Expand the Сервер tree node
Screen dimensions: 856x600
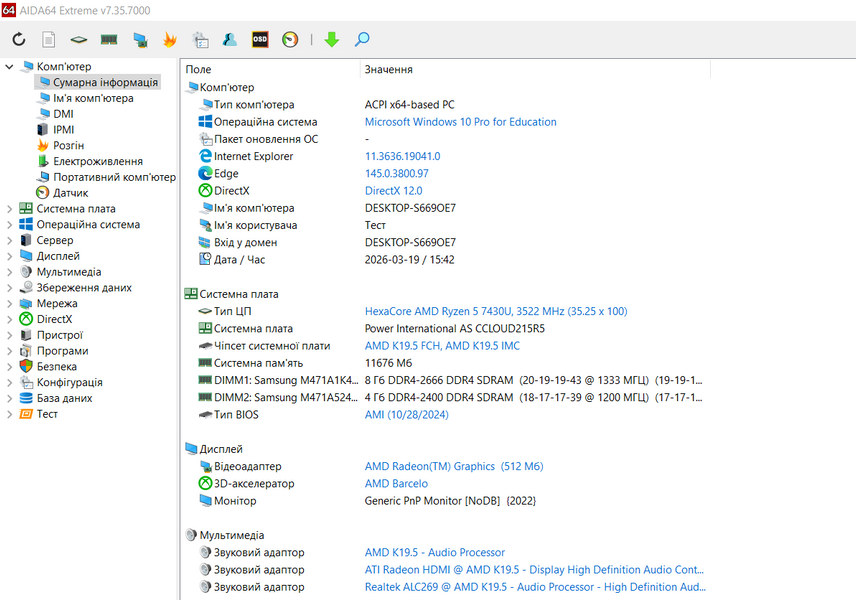click(9, 240)
